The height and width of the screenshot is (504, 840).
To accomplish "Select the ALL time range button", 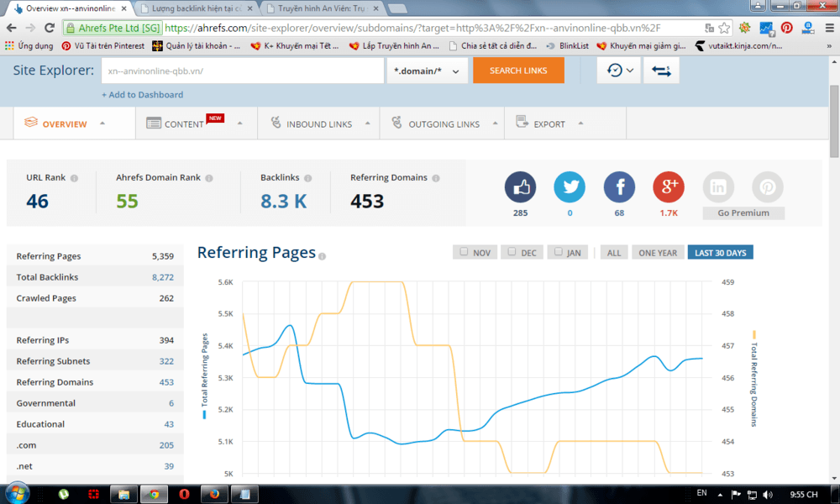I will [x=614, y=253].
